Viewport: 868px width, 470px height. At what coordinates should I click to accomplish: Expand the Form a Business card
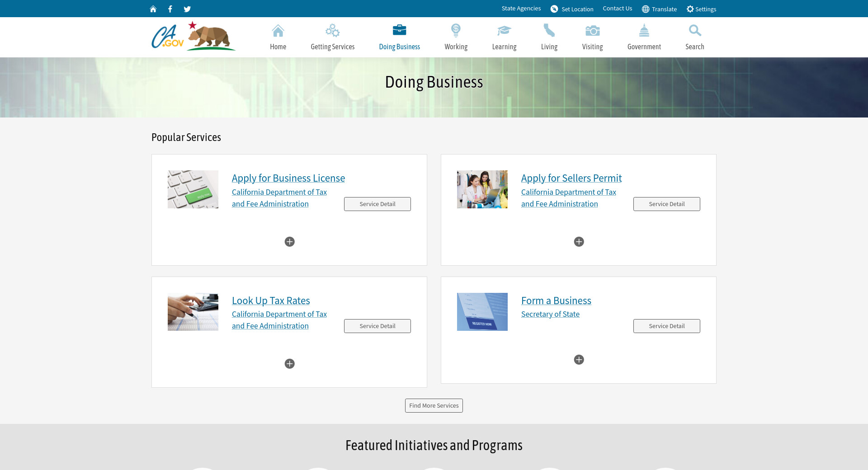(x=579, y=360)
